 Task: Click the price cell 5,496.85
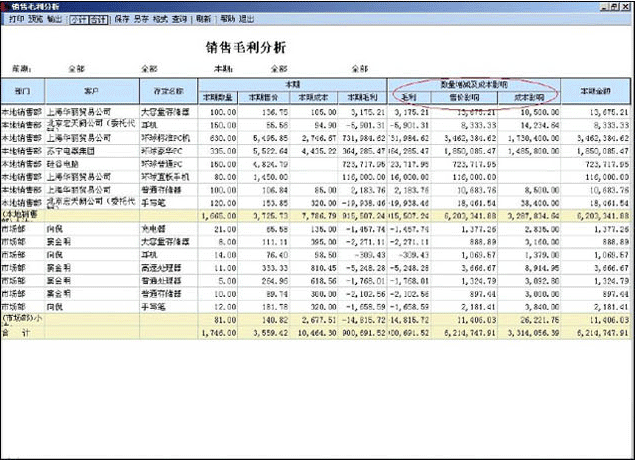tap(264, 138)
